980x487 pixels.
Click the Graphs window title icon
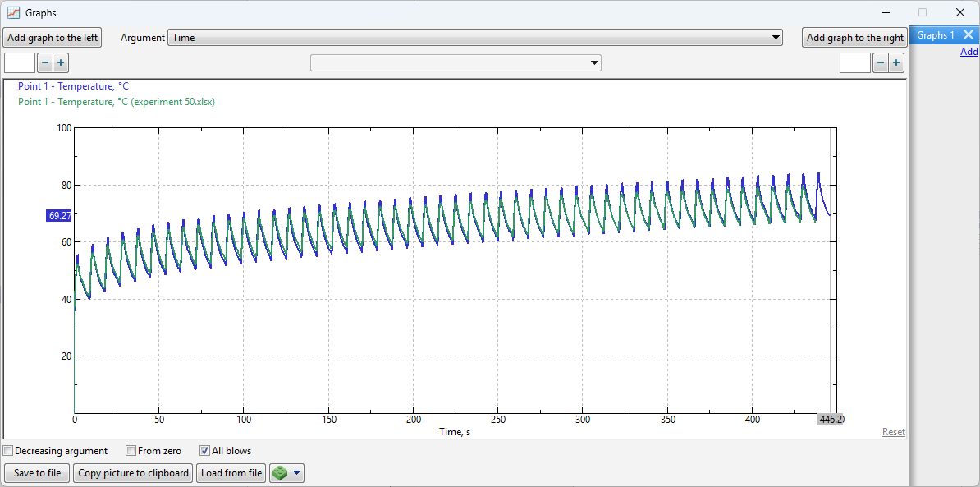click(14, 13)
